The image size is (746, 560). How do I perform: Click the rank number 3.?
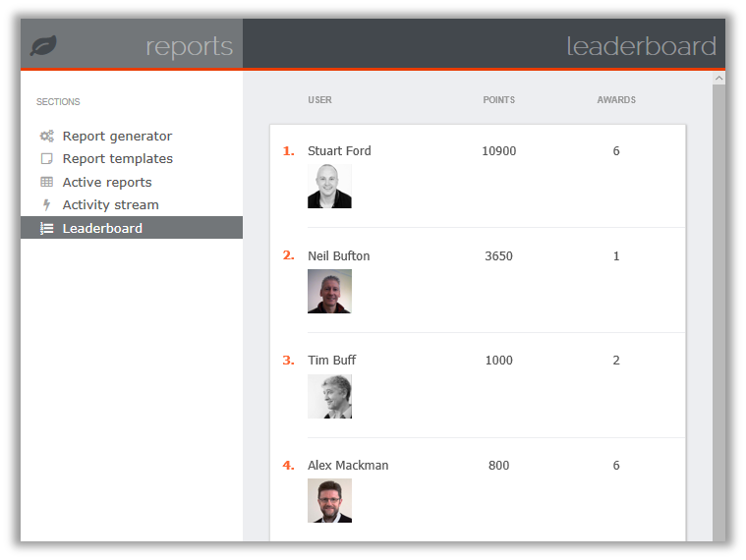pyautogui.click(x=288, y=360)
